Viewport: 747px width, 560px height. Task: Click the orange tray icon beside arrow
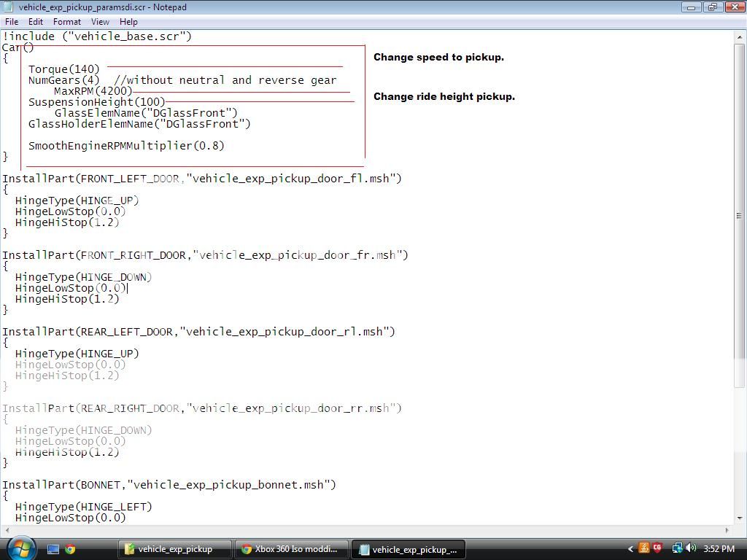point(644,548)
